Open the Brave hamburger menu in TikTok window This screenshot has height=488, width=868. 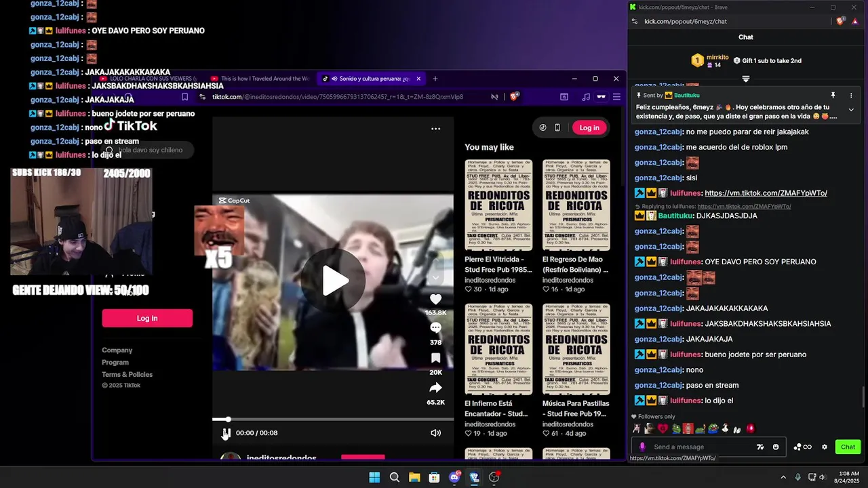pos(616,97)
